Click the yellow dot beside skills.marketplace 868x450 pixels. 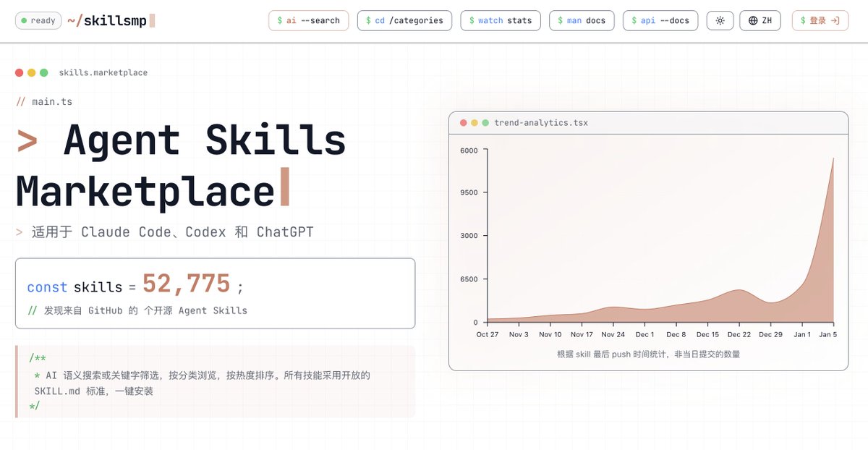(x=31, y=72)
